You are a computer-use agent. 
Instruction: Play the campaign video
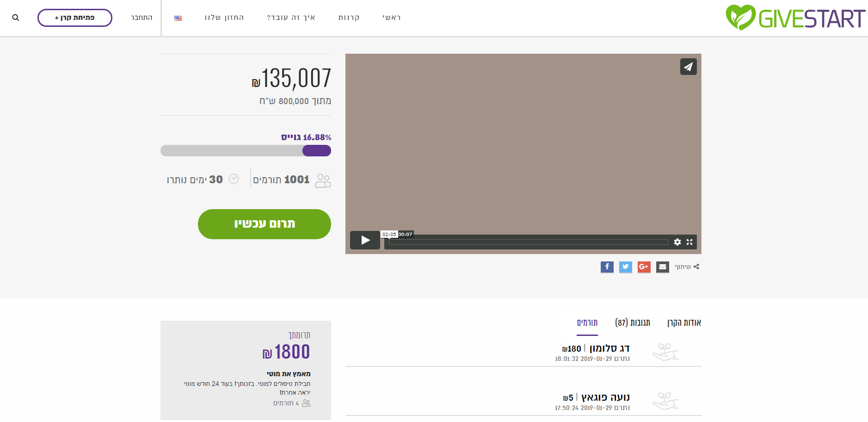[365, 240]
